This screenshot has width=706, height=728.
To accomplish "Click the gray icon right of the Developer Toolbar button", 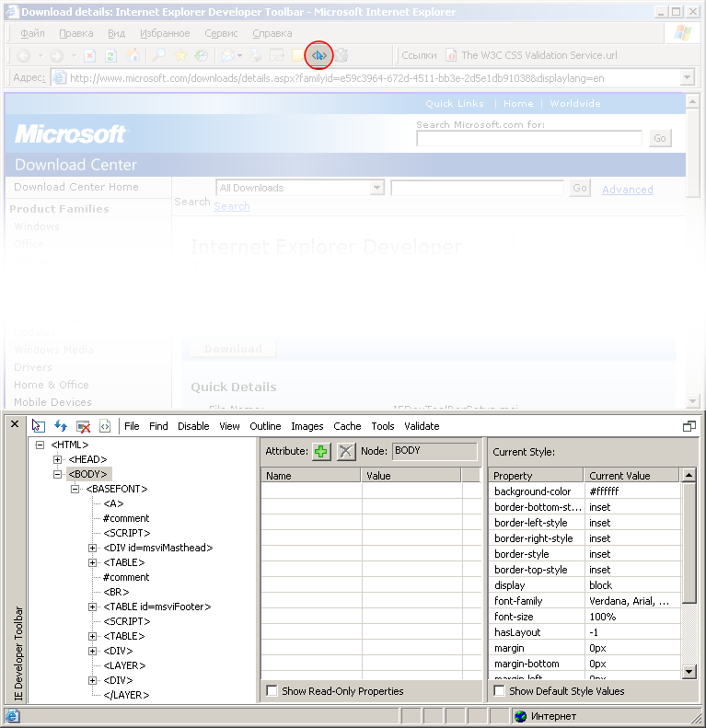I will coord(341,55).
